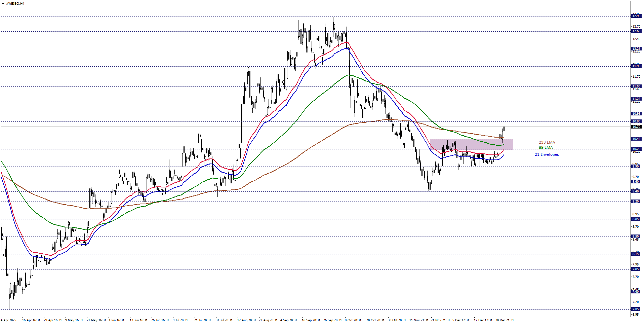Select the 21 Envelopes text label
Image resolution: width=644 pixels, height=324 pixels.
[x=547, y=154]
